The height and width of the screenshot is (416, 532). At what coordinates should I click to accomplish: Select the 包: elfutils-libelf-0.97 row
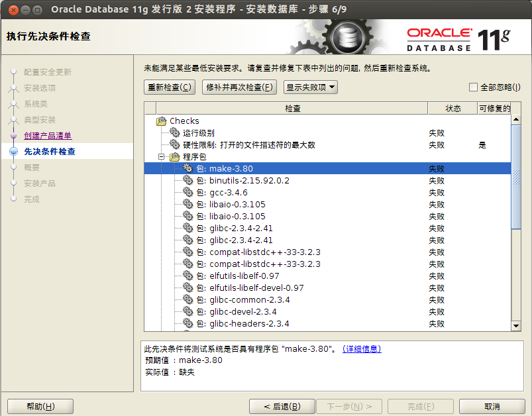click(x=327, y=276)
